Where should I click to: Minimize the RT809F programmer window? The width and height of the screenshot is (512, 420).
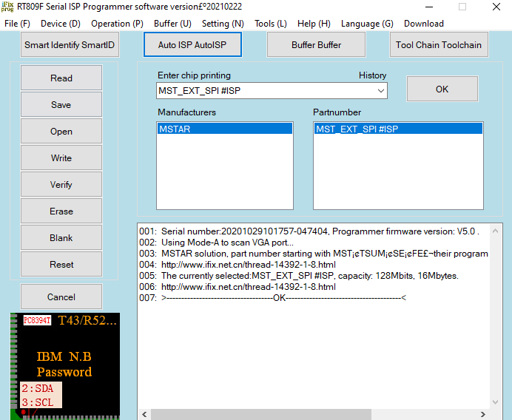click(429, 7)
